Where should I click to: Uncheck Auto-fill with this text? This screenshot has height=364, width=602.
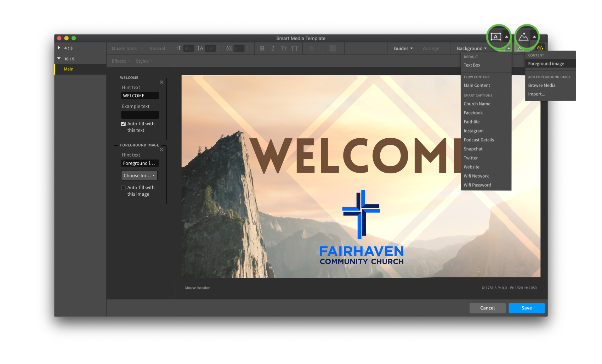click(x=123, y=124)
